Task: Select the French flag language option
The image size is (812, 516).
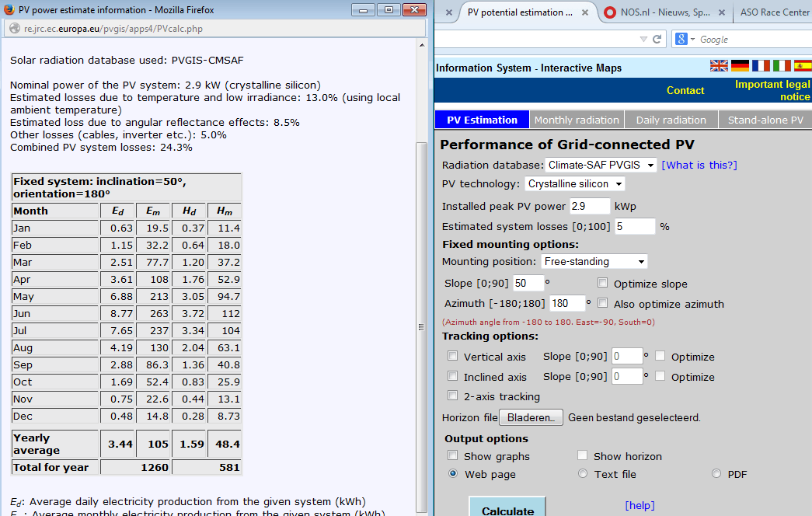Action: [761, 66]
